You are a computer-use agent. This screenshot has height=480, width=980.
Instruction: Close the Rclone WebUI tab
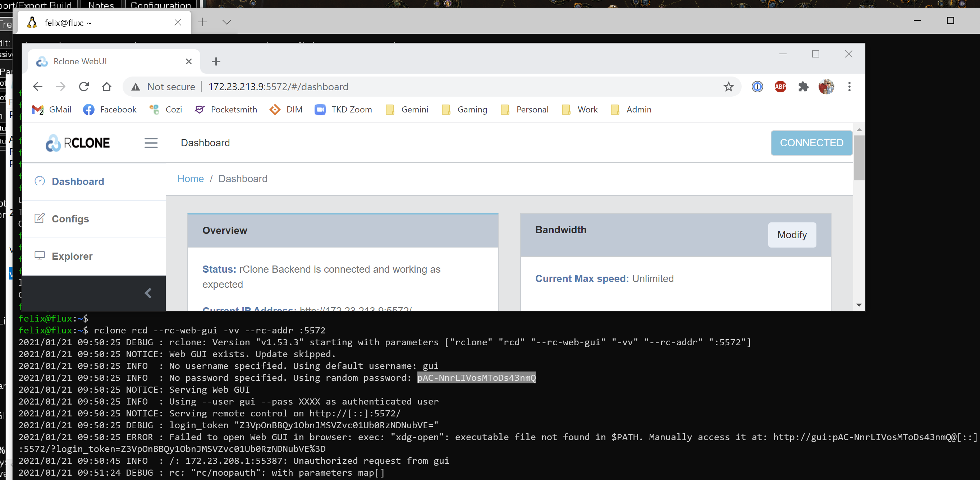188,61
